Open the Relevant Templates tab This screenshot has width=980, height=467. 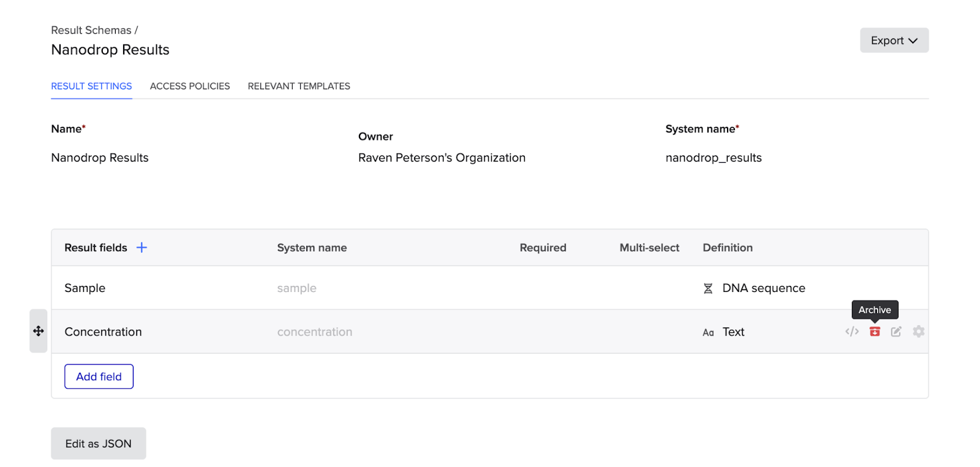[299, 86]
